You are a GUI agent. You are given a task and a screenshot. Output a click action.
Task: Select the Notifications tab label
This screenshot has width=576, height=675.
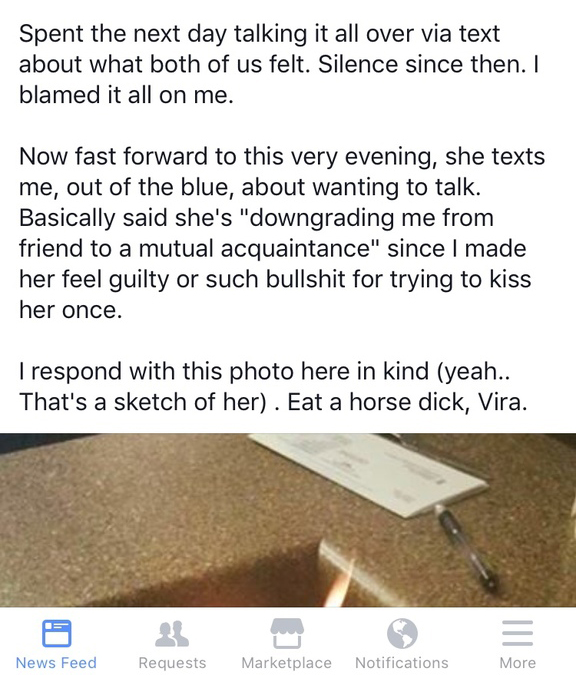click(402, 663)
